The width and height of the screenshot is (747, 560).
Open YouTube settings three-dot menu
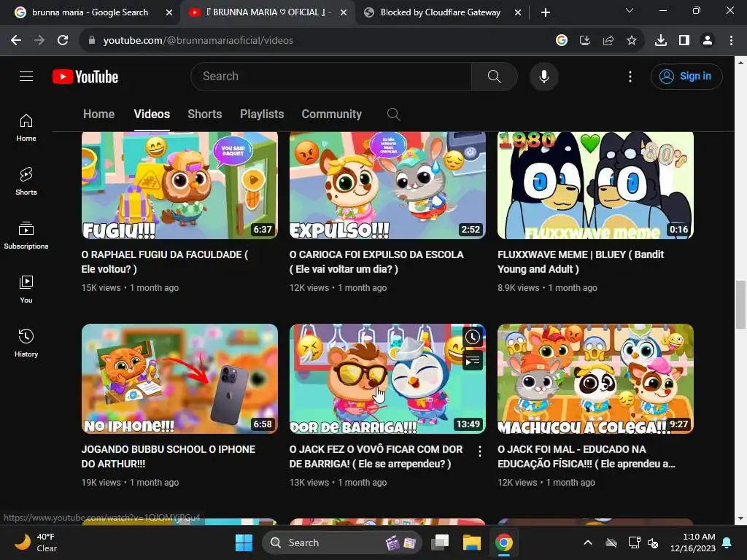pos(630,77)
